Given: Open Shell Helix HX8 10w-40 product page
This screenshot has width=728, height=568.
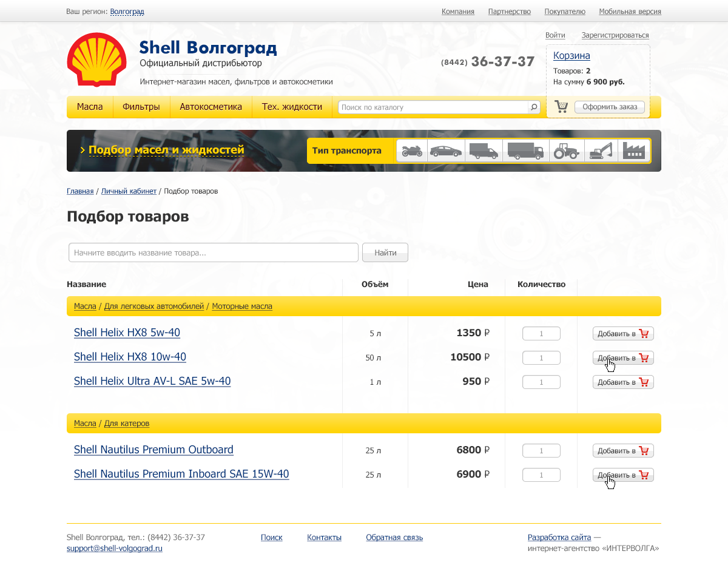Looking at the screenshot, I should pos(130,357).
